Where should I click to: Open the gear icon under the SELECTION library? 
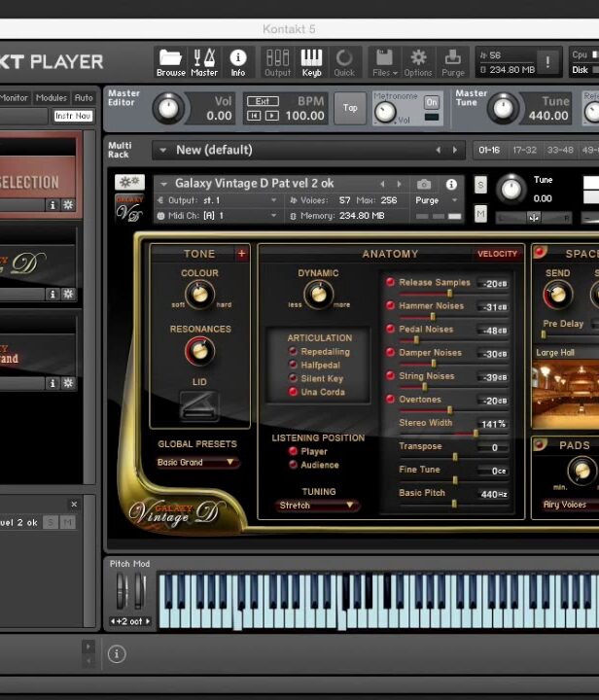(68, 205)
